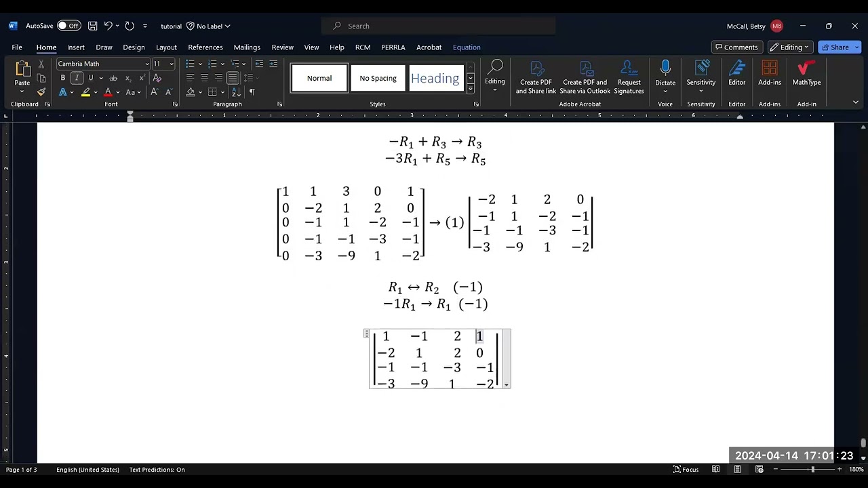Apply the No Spacing style

pyautogui.click(x=378, y=79)
